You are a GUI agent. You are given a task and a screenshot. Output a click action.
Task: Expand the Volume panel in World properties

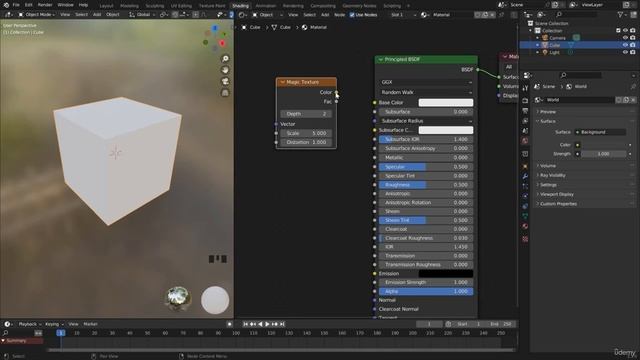pos(547,166)
